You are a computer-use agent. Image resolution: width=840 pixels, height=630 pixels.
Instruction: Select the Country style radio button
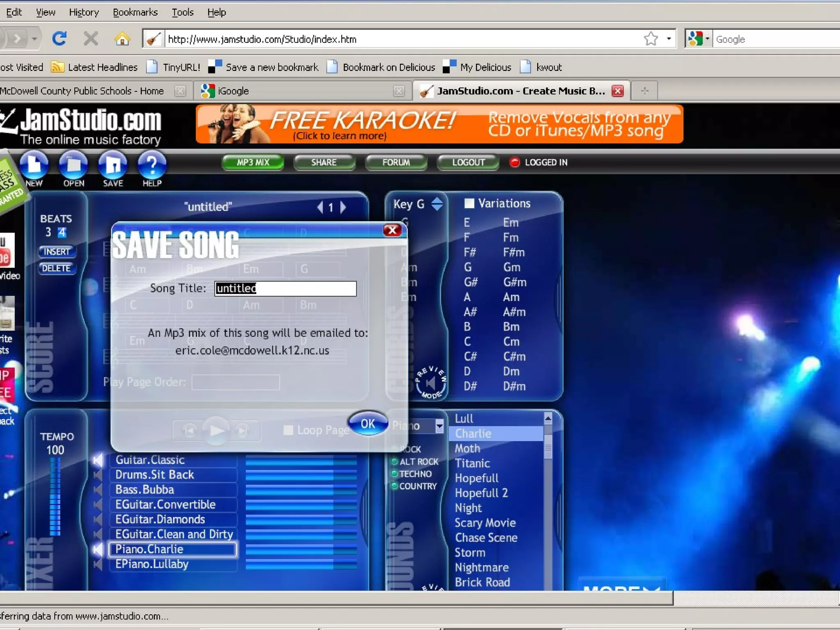click(395, 486)
